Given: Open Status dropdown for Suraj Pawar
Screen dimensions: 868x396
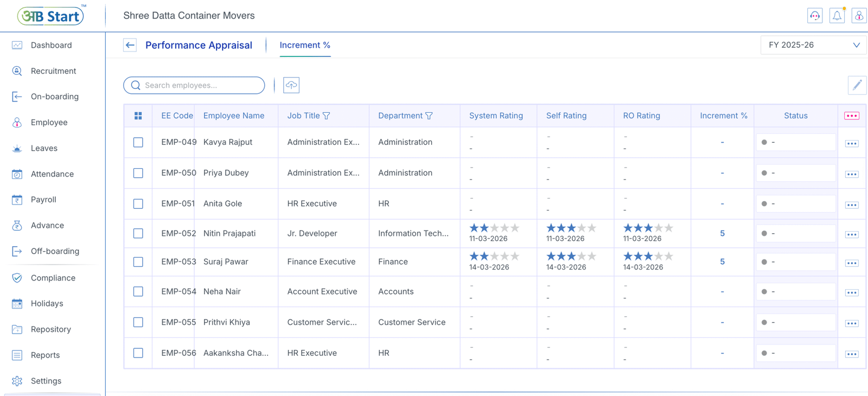Looking at the screenshot, I should pos(795,262).
